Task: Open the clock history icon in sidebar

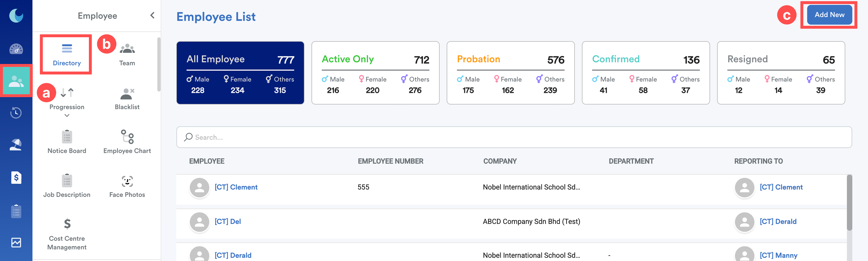Action: point(16,113)
